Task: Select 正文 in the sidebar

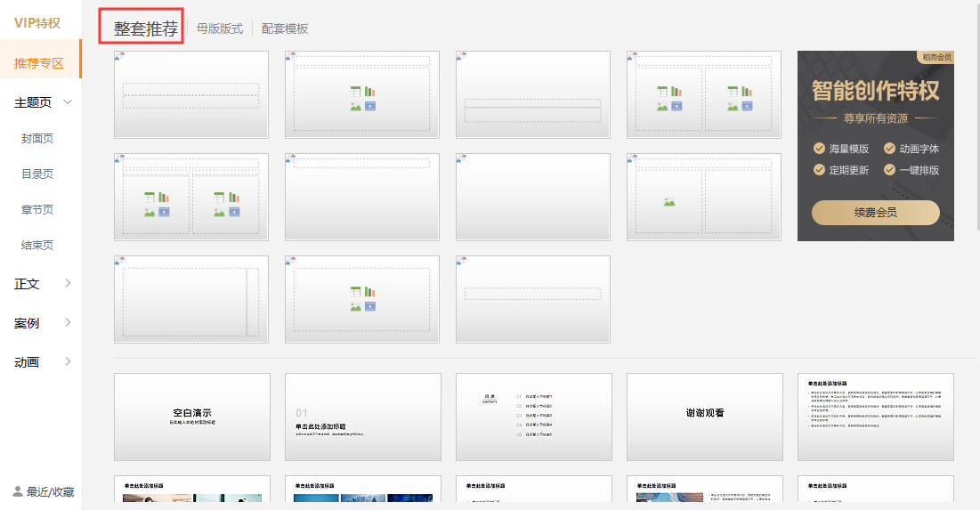Action: point(27,284)
